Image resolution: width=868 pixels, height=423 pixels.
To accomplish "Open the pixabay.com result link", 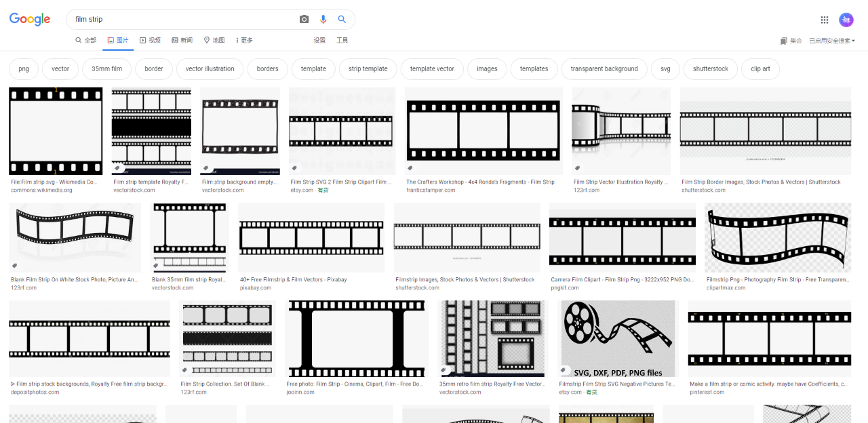I will coord(256,287).
